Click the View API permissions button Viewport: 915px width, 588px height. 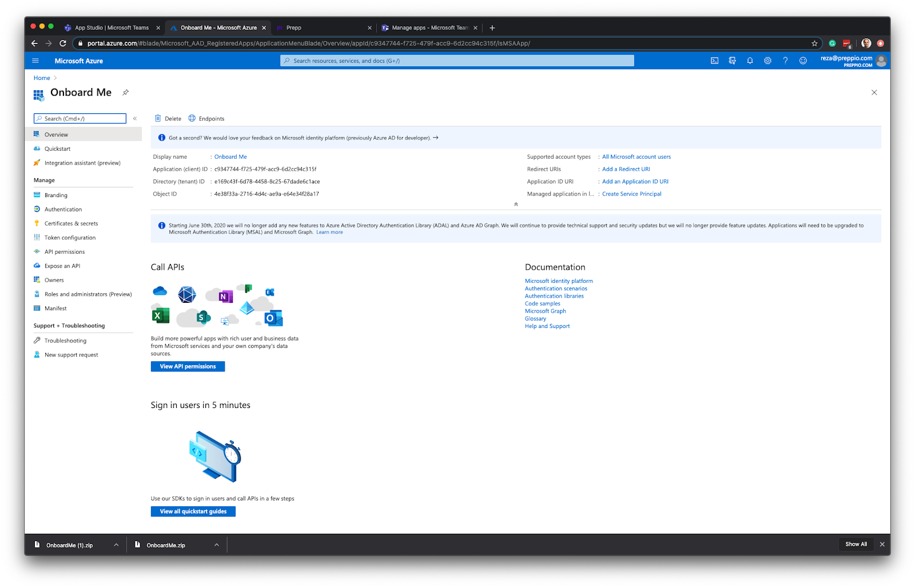click(188, 366)
